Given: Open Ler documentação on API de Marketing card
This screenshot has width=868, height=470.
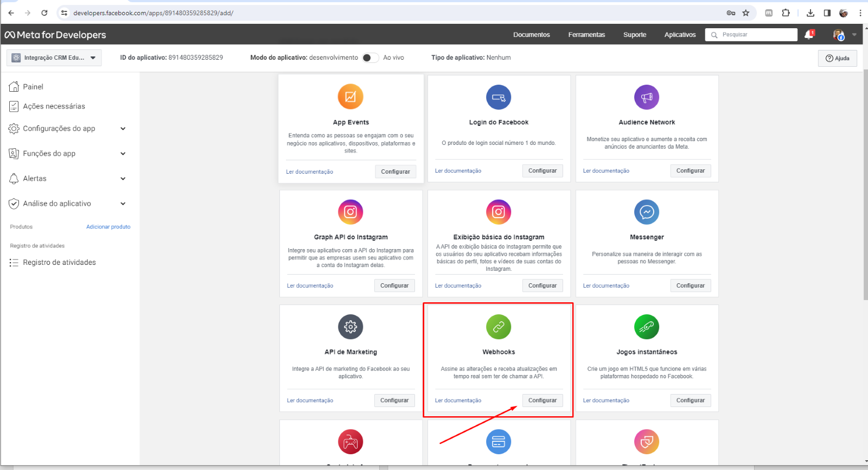Looking at the screenshot, I should point(310,401).
